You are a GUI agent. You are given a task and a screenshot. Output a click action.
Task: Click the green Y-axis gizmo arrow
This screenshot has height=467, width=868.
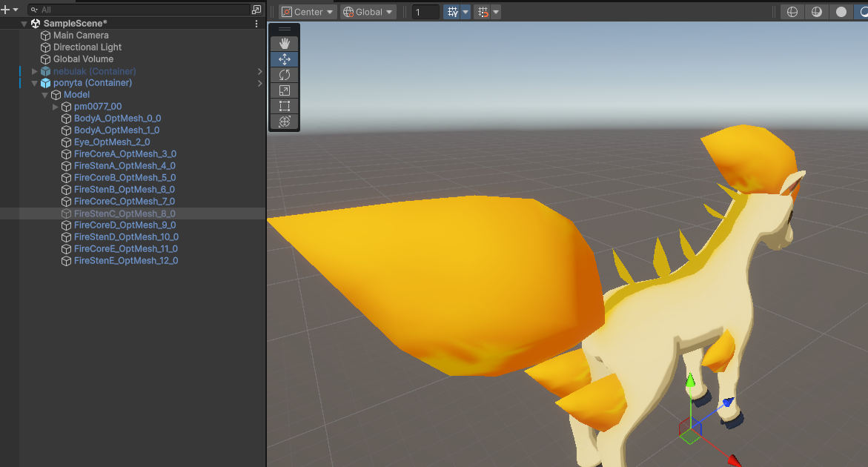(x=690, y=381)
